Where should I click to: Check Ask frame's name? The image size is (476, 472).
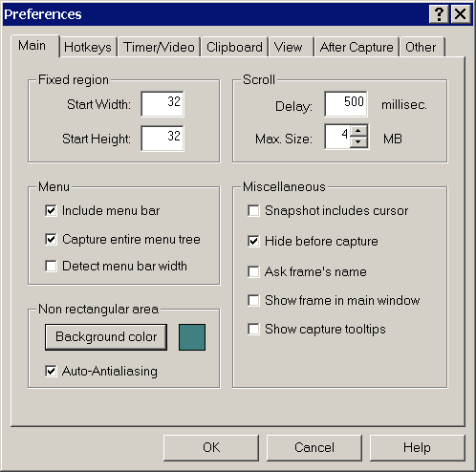tap(253, 271)
